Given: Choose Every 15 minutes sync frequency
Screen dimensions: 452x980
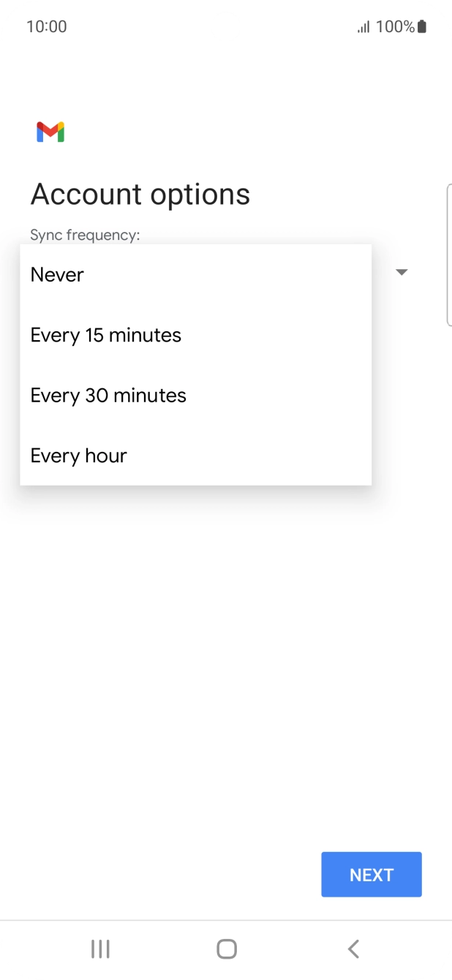Looking at the screenshot, I should pos(105,335).
